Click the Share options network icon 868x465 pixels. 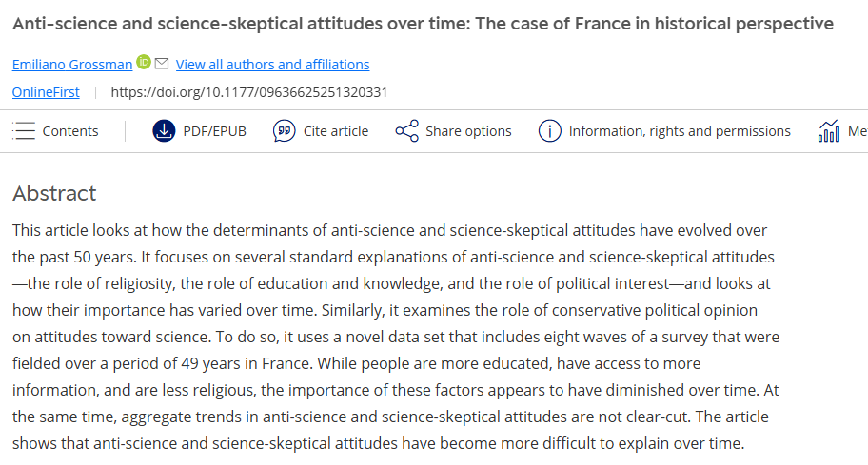click(x=406, y=131)
